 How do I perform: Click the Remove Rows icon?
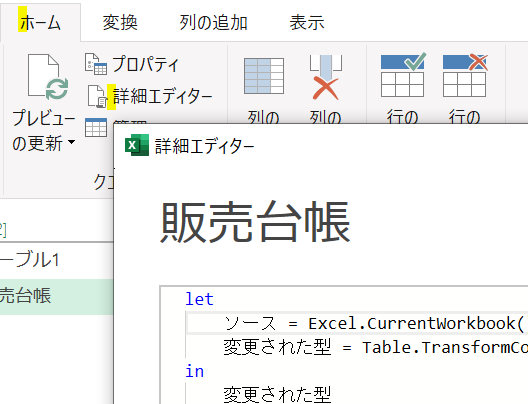coord(465,75)
